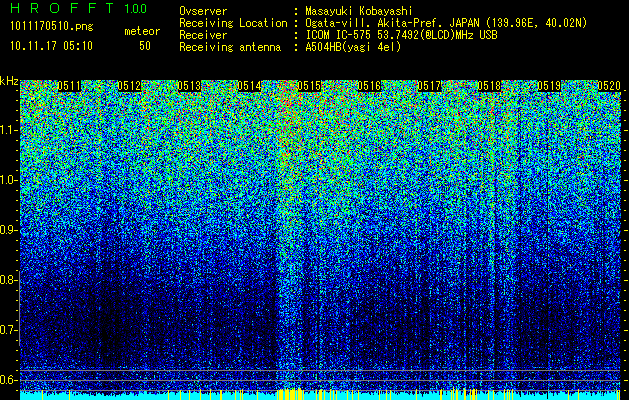Click the 0514 time marker
This screenshot has height=400, width=629.
click(x=250, y=86)
